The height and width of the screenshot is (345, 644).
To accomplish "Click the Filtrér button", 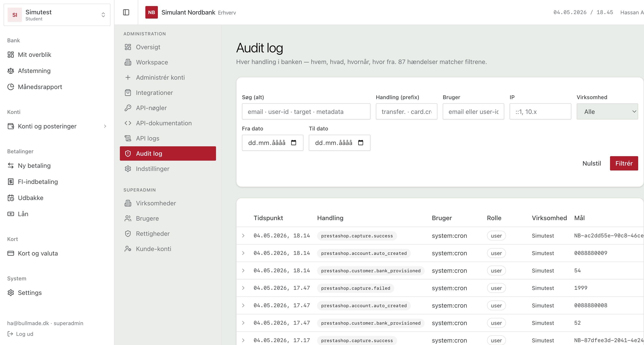I will click(624, 163).
